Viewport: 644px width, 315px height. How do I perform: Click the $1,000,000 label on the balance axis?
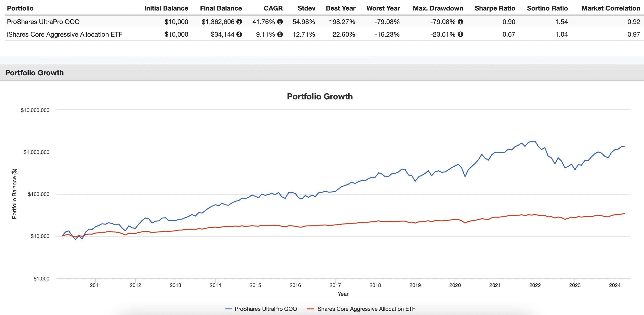click(x=36, y=152)
